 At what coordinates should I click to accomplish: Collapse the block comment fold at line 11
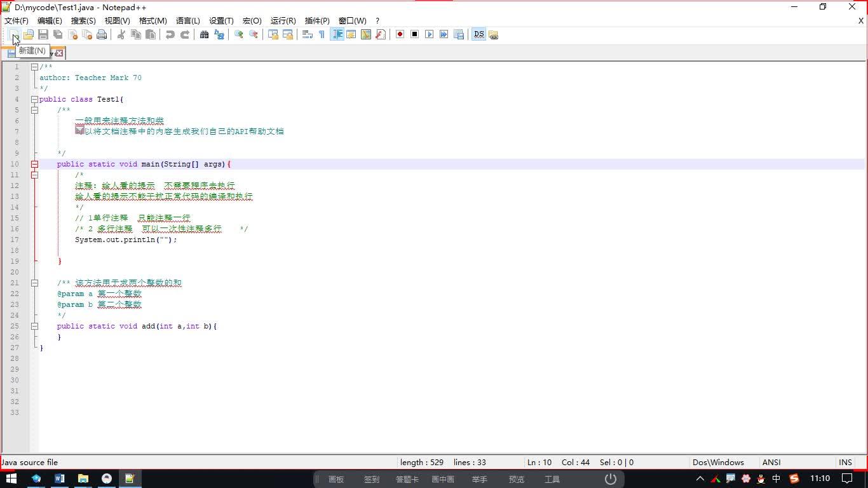click(x=34, y=175)
